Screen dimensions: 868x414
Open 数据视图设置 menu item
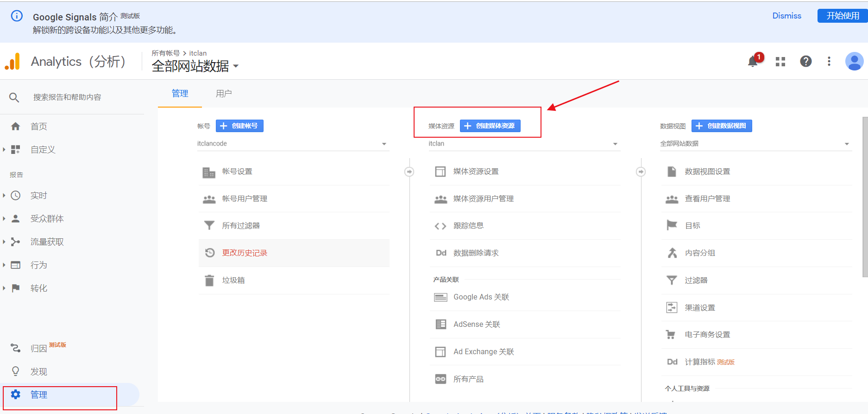756,172
